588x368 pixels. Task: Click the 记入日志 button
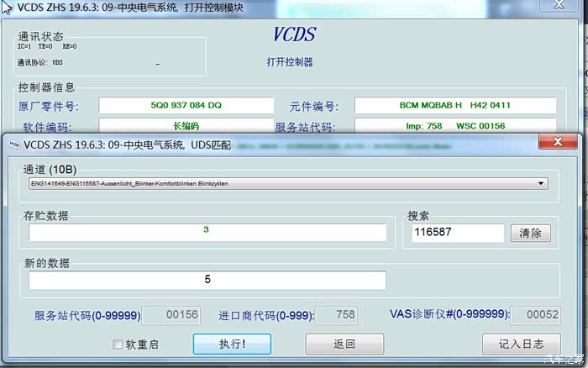521,344
